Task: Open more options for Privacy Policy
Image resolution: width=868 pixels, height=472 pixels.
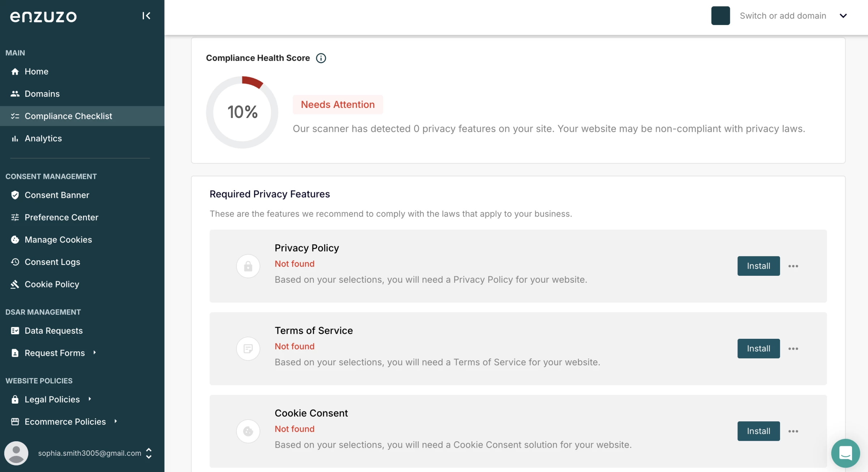Action: pos(793,266)
